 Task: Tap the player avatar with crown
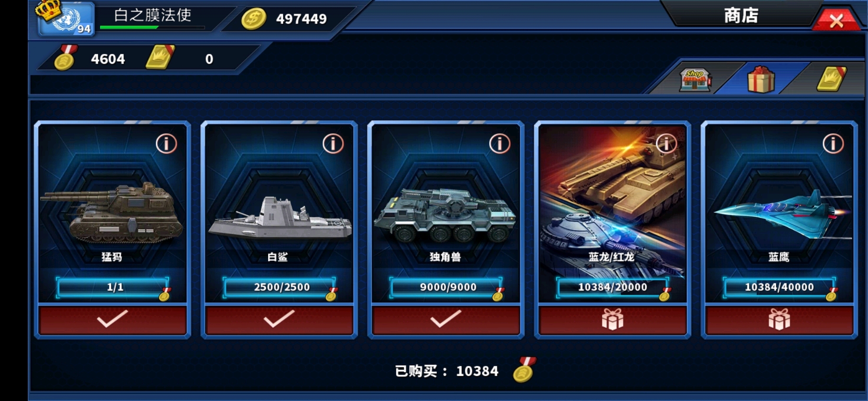[65, 18]
